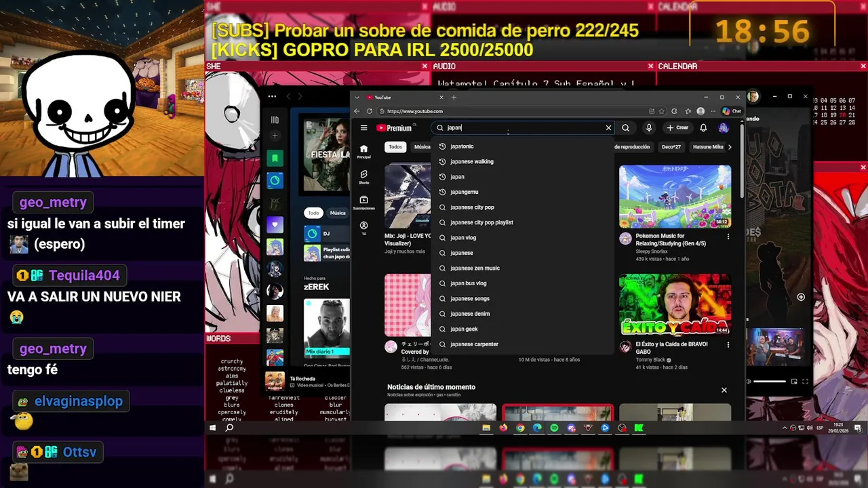
Task: Choose suggestion "japanese denim"
Action: [521, 314]
